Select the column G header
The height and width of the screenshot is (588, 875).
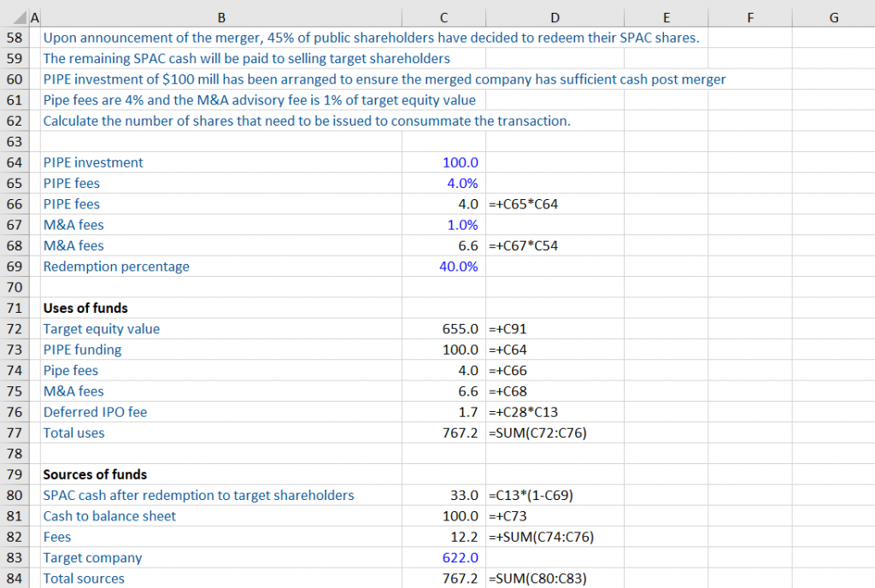tap(834, 17)
